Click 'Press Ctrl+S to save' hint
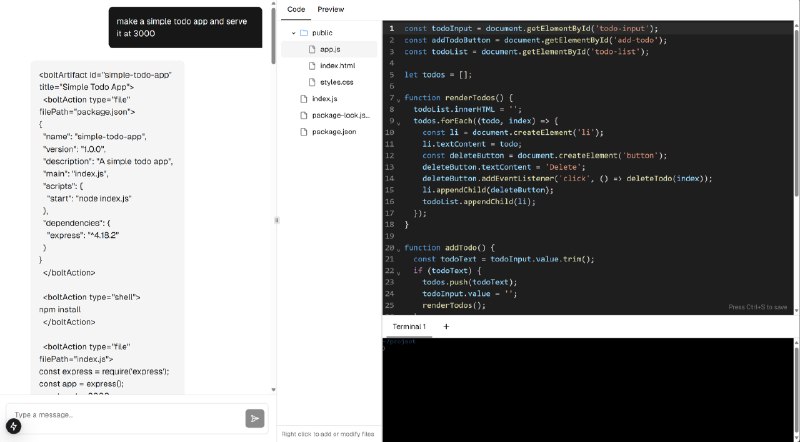Image resolution: width=800 pixels, height=442 pixels. click(758, 307)
